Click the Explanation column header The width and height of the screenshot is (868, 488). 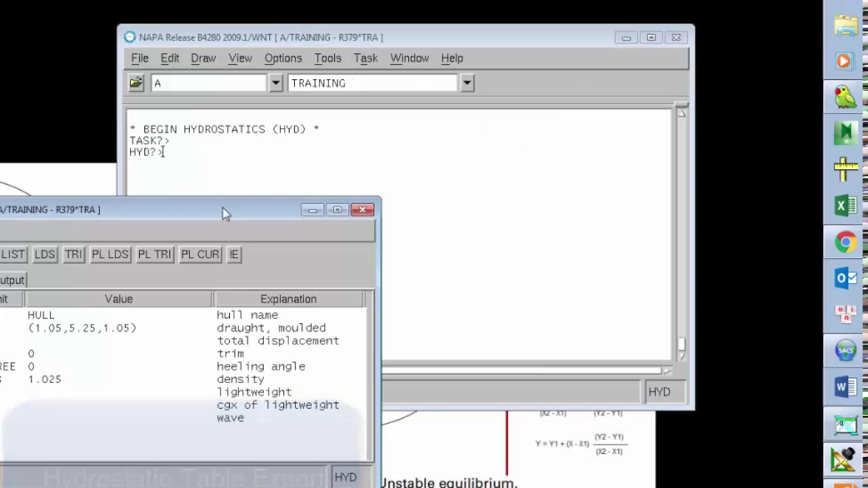pyautogui.click(x=288, y=299)
